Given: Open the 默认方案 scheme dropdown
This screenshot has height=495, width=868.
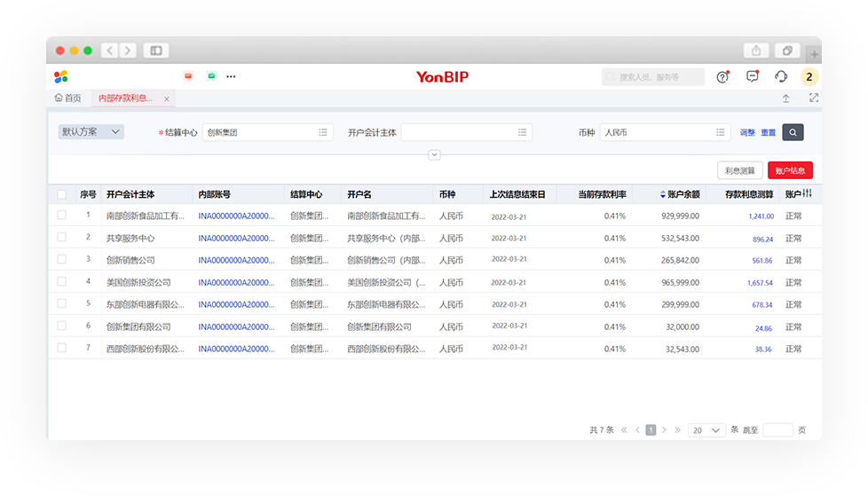Looking at the screenshot, I should tap(91, 132).
